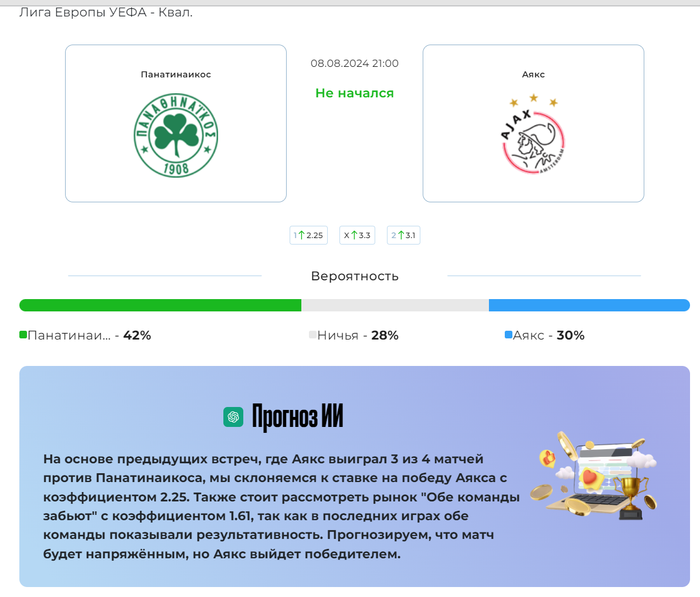Open the Панатинаикос team card
Viewport: 700px width, 597px height.
[x=176, y=123]
